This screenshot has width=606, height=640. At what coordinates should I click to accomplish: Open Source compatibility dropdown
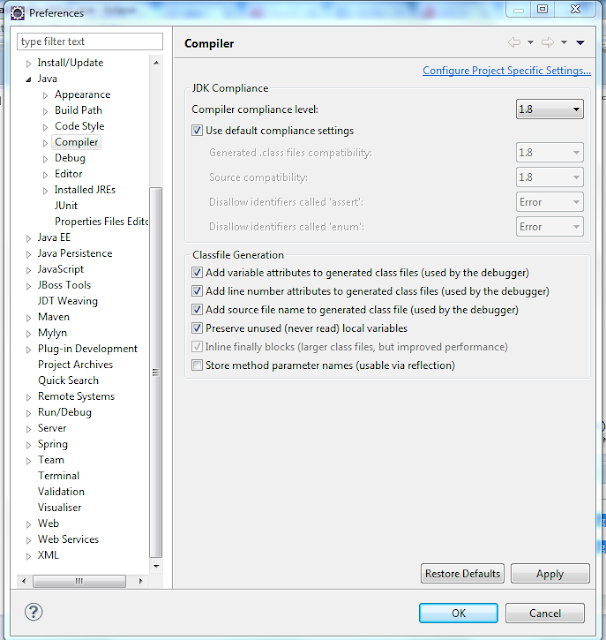[550, 177]
